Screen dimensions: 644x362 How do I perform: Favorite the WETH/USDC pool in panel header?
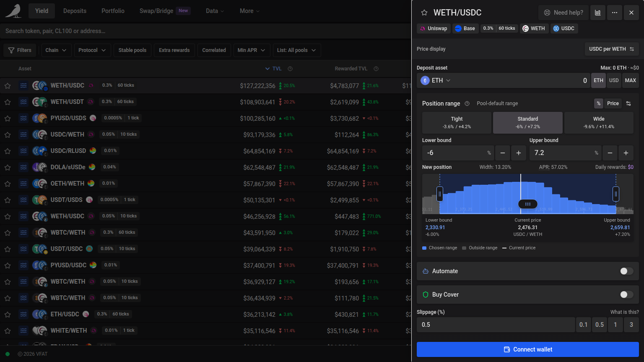coord(424,13)
